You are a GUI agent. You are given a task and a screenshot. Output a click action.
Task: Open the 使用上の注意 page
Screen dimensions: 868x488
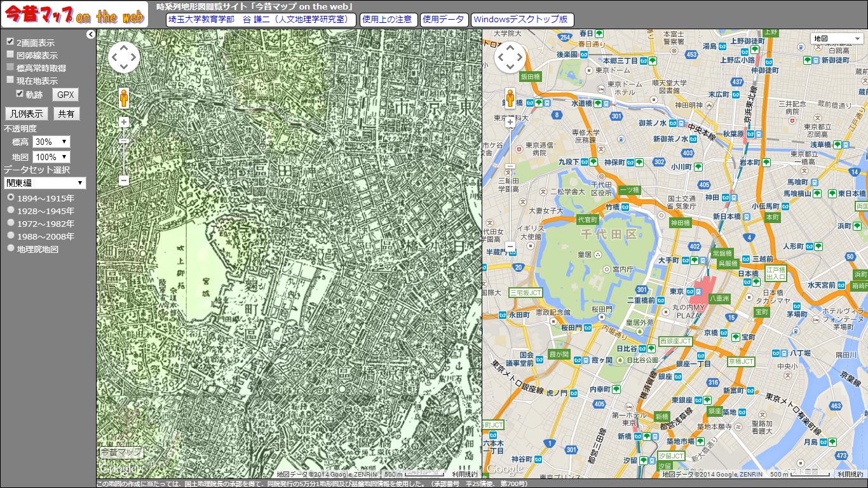pos(388,20)
